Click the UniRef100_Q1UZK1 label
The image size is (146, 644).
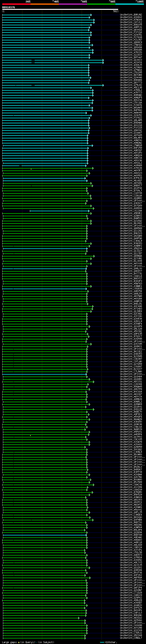pos(131,567)
